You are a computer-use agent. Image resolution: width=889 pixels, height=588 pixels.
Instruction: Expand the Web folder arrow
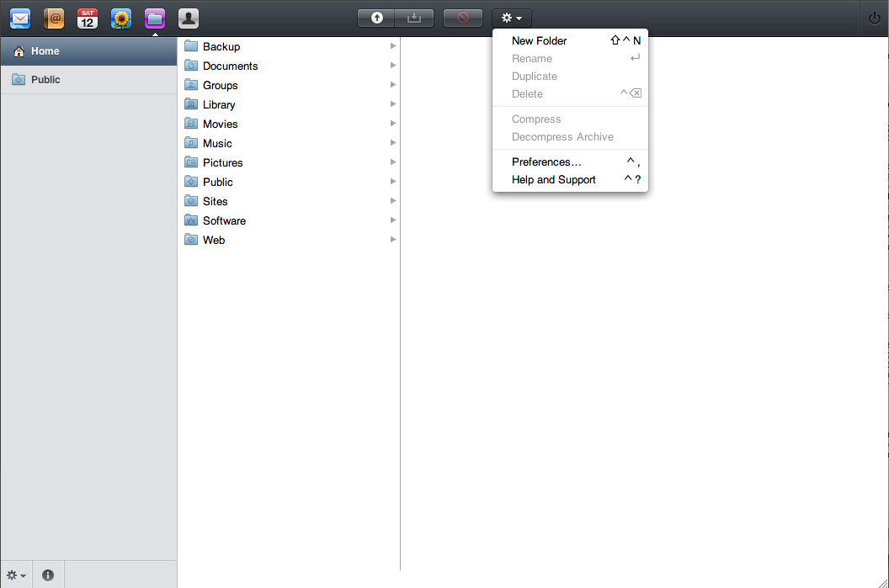(x=393, y=239)
